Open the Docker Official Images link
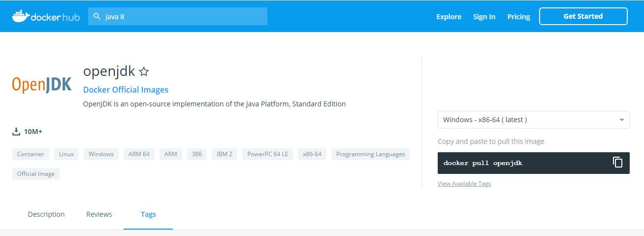Screen dimensions: 644x236 tap(126, 90)
